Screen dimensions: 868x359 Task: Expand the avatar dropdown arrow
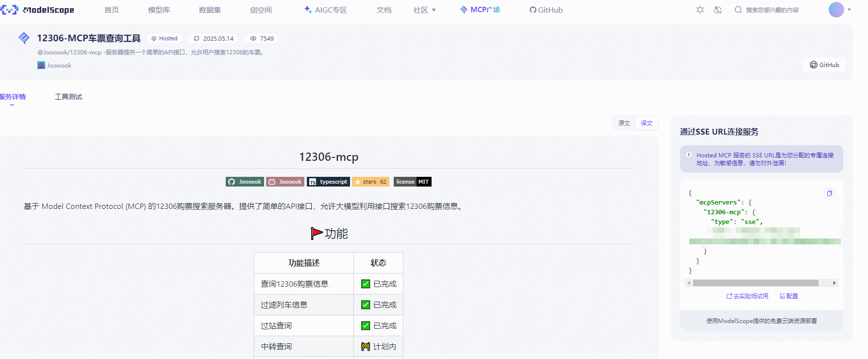point(849,10)
